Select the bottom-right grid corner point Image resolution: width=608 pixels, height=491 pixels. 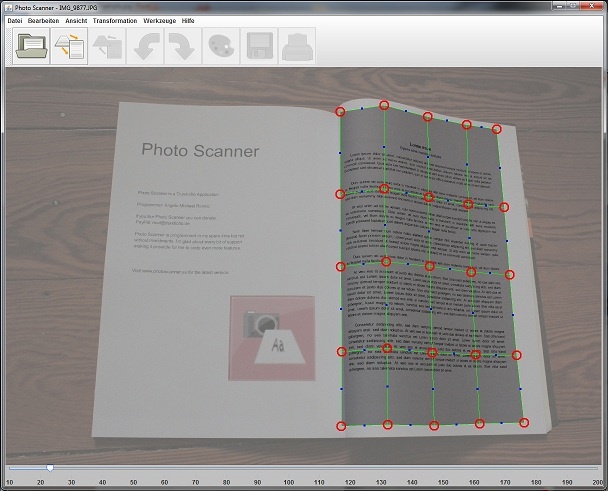click(x=524, y=422)
